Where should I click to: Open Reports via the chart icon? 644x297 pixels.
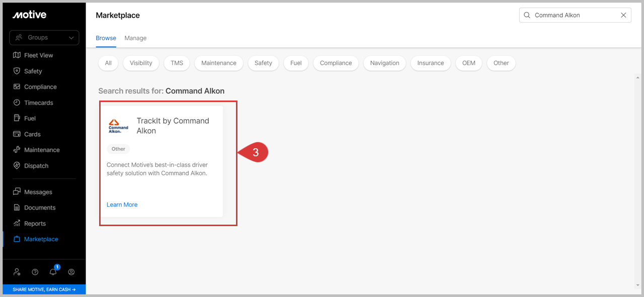click(x=17, y=224)
